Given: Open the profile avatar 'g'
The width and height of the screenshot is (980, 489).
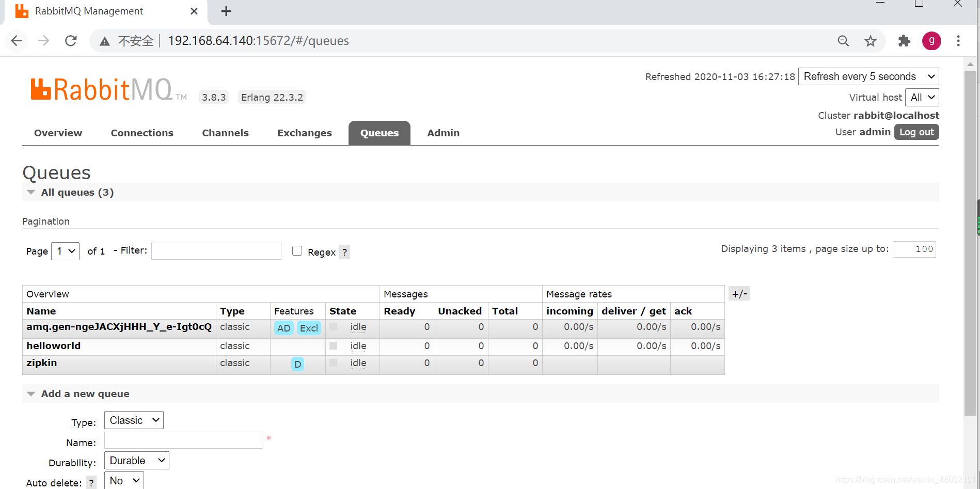Looking at the screenshot, I should tap(931, 41).
